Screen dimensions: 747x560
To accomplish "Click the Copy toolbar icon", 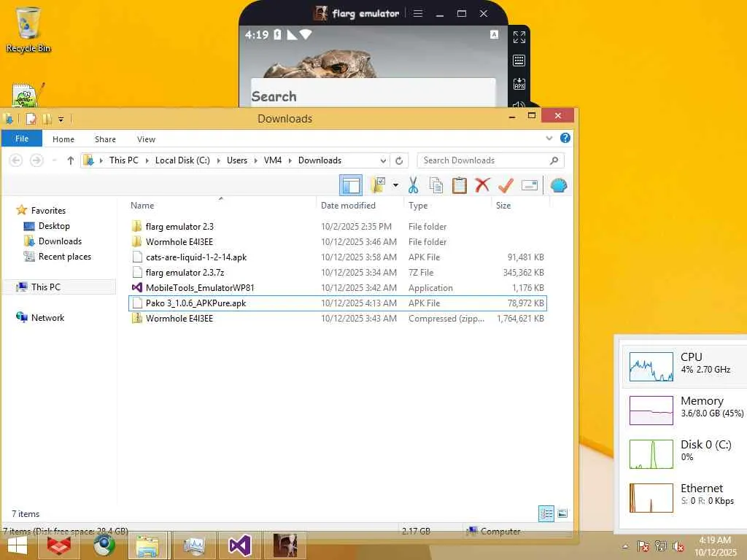I will (x=436, y=185).
